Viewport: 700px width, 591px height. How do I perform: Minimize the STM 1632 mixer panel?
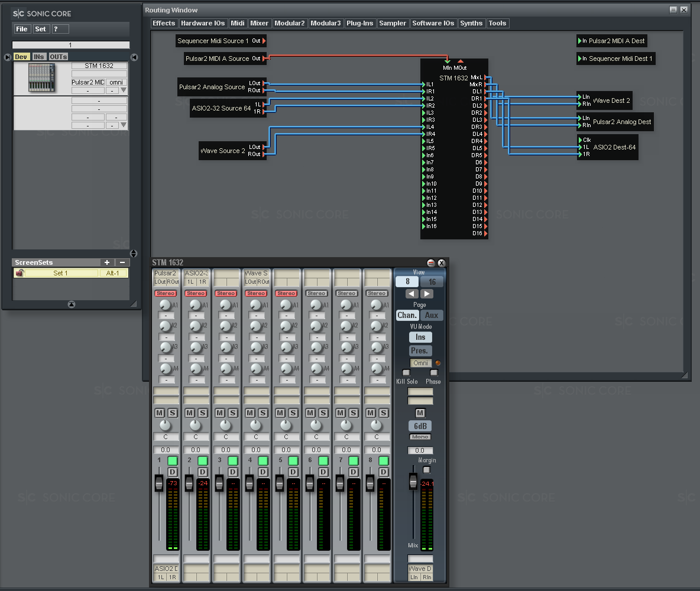pos(431,263)
